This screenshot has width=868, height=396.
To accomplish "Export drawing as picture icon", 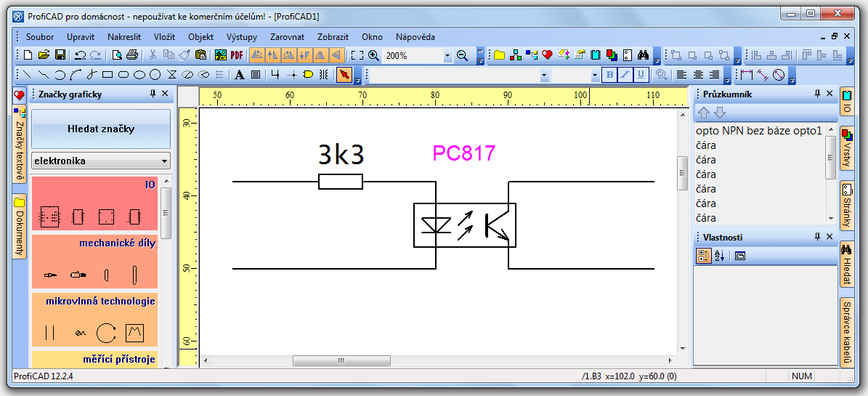I will [221, 54].
